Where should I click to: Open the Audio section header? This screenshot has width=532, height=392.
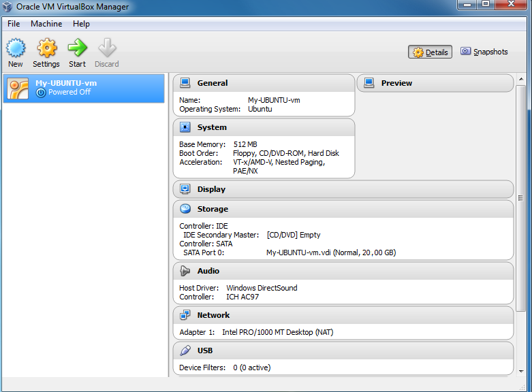[x=343, y=271]
